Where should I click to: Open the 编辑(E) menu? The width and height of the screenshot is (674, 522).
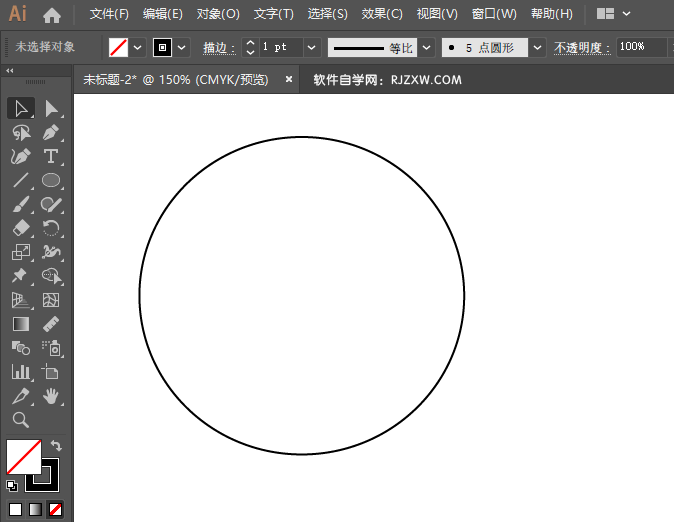point(162,14)
